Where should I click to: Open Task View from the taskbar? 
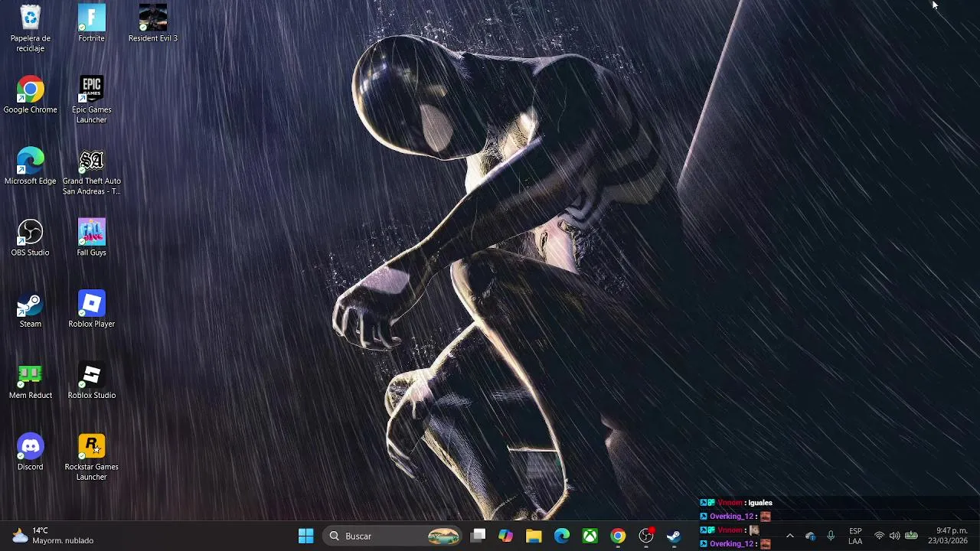(x=478, y=536)
